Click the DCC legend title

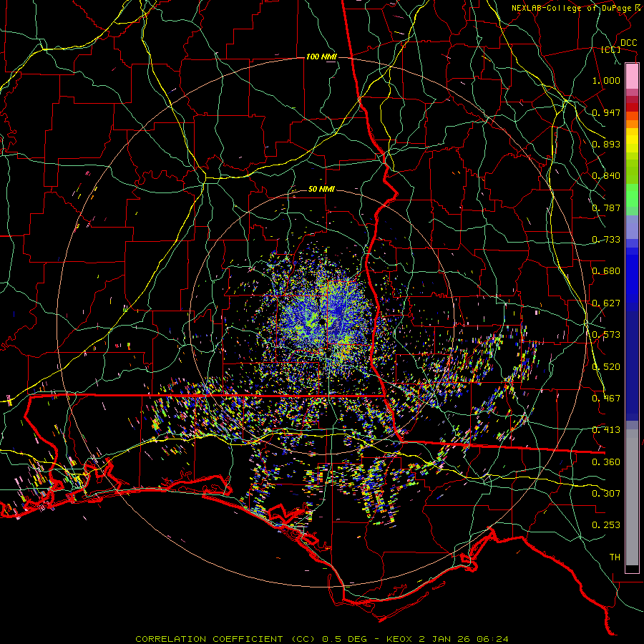click(628, 43)
